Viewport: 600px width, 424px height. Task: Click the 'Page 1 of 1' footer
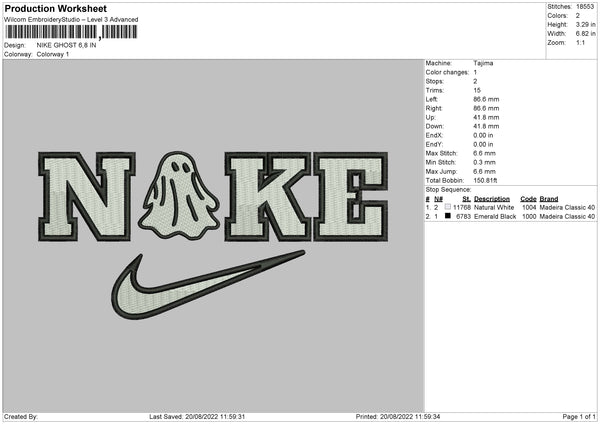[x=579, y=417]
